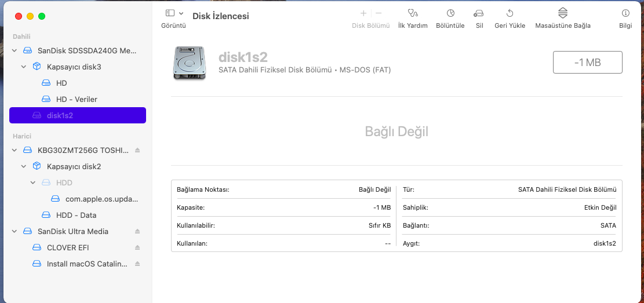Click the minus Disk Bölümü remove icon
The width and height of the screenshot is (644, 303).
(x=379, y=13)
